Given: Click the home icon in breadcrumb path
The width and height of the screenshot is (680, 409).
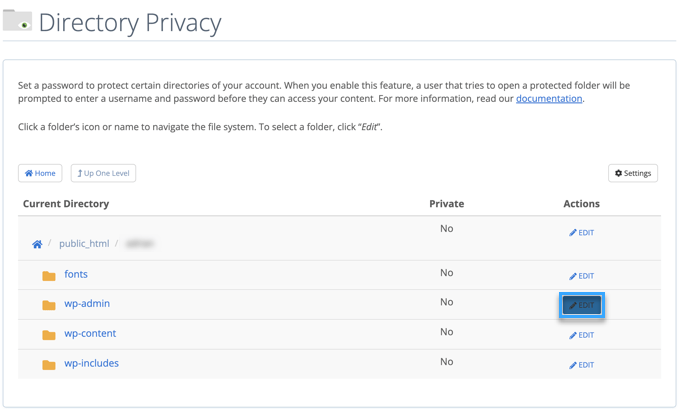Looking at the screenshot, I should 37,244.
